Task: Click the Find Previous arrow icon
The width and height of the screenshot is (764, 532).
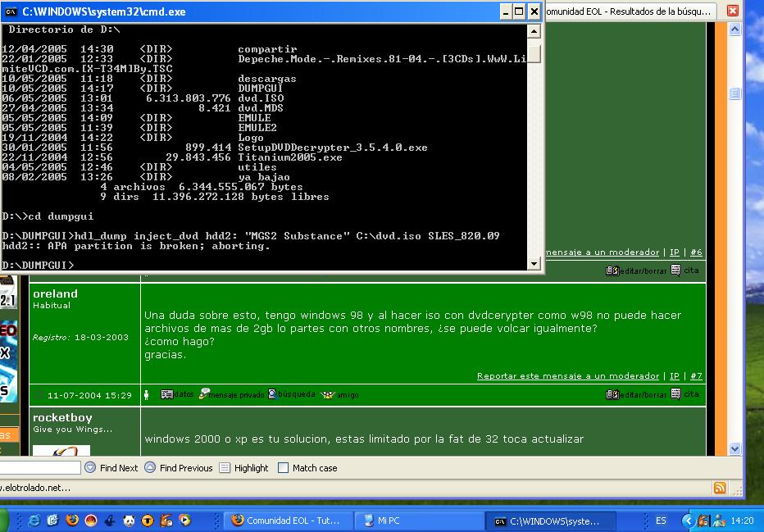Action: (150, 467)
